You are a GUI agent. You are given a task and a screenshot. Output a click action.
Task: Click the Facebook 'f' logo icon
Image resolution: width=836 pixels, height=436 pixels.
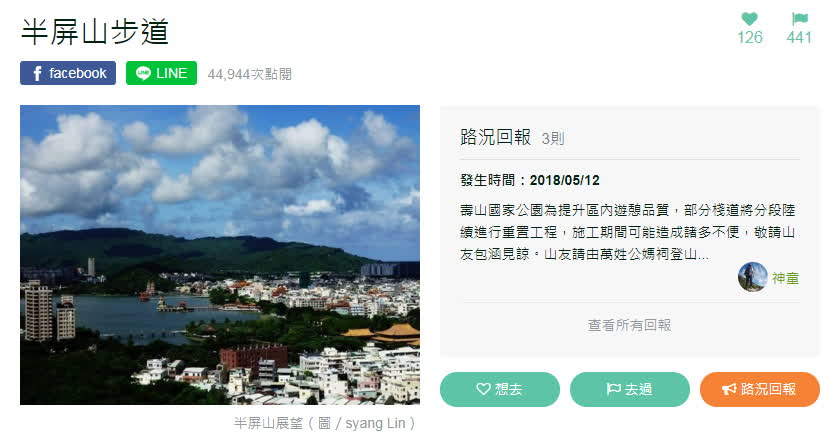click(x=37, y=74)
